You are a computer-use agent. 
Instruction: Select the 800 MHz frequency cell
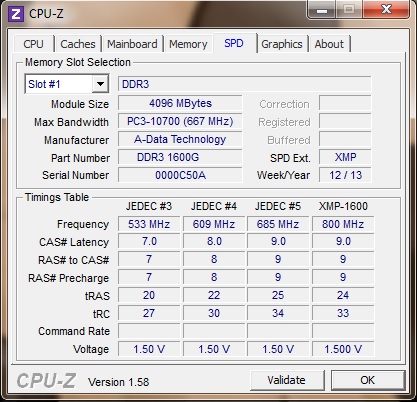click(x=343, y=224)
